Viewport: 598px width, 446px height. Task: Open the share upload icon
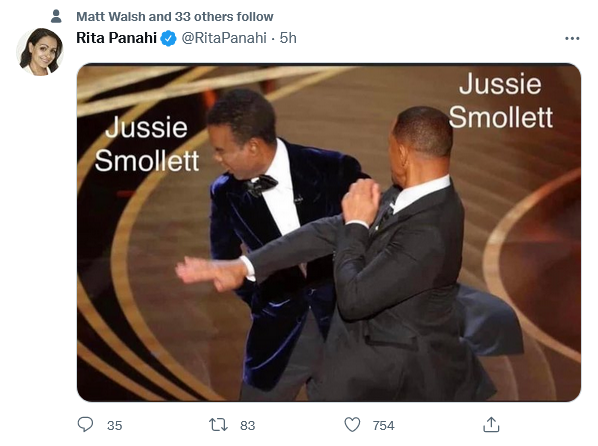(x=491, y=425)
